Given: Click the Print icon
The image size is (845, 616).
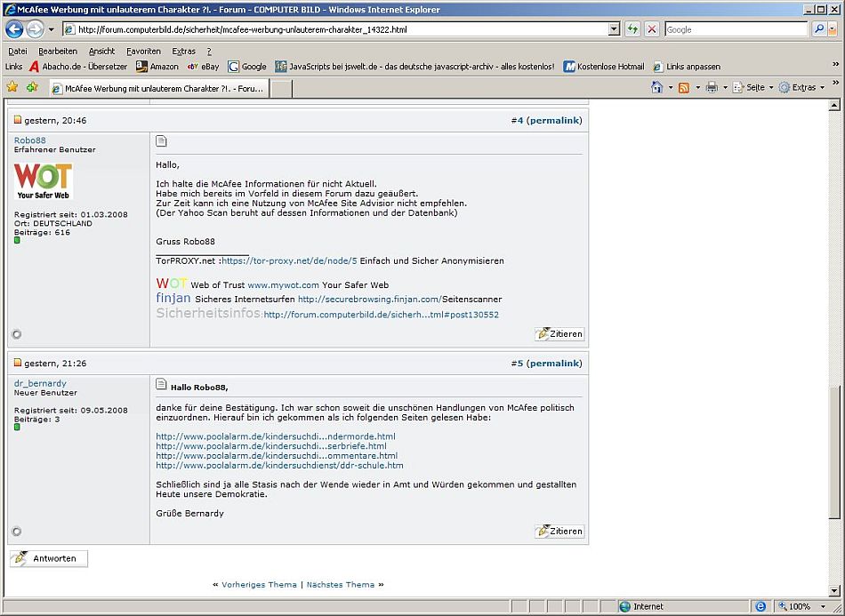Looking at the screenshot, I should [712, 87].
